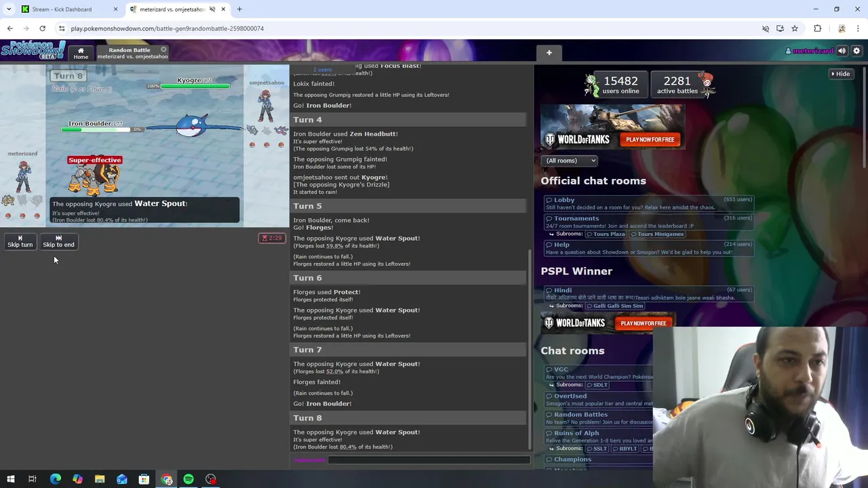Screen dimensions: 868x488
Task: Open browser extensions menu
Action: pyautogui.click(x=817, y=28)
